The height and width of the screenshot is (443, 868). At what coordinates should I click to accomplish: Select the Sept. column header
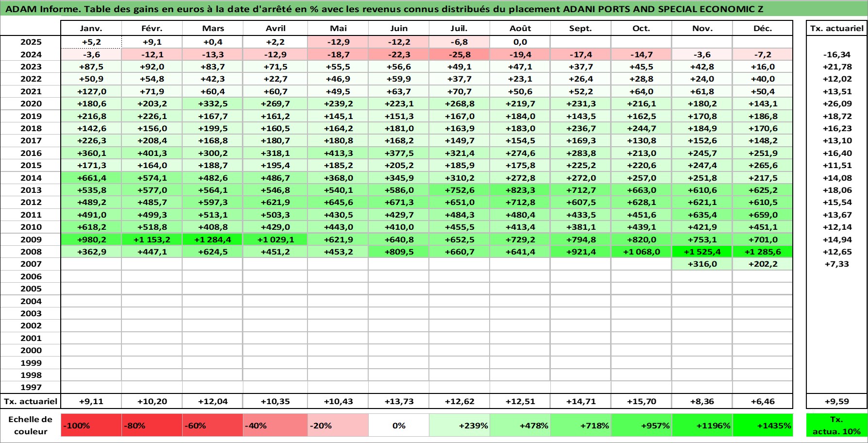pos(580,28)
